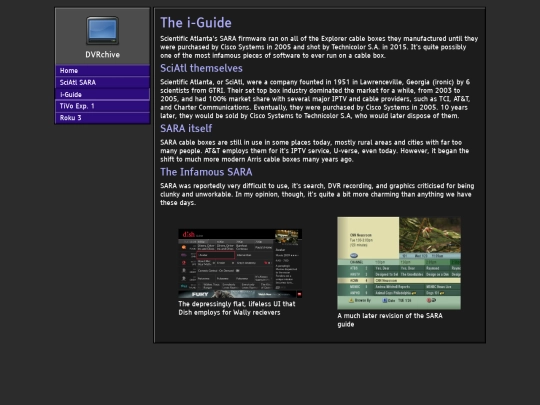Select the i-Guide menu entry
Viewport: 540px width, 405px height.
tap(102, 94)
